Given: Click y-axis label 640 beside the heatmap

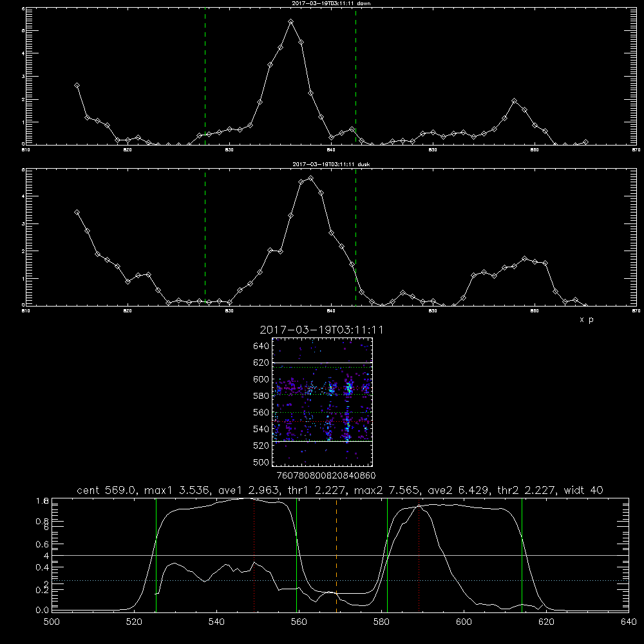Looking at the screenshot, I should pyautogui.click(x=261, y=346).
